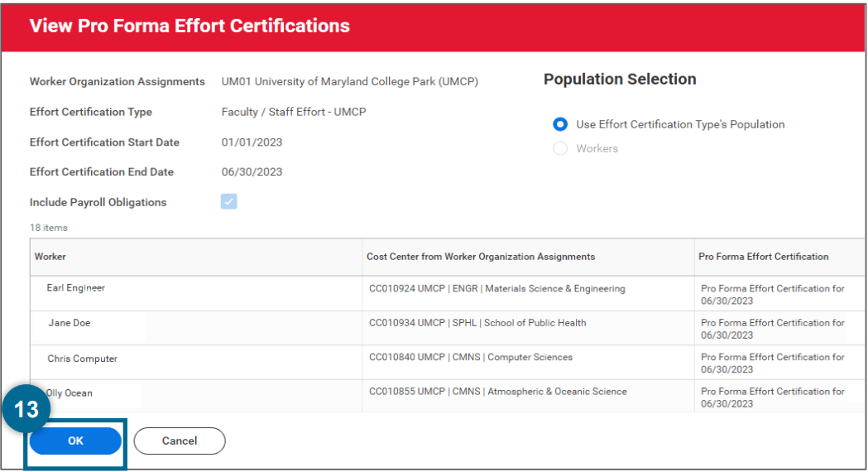This screenshot has width=868, height=472.
Task: Open Pro Forma Effort Certification for Jane Doe
Action: point(772,329)
